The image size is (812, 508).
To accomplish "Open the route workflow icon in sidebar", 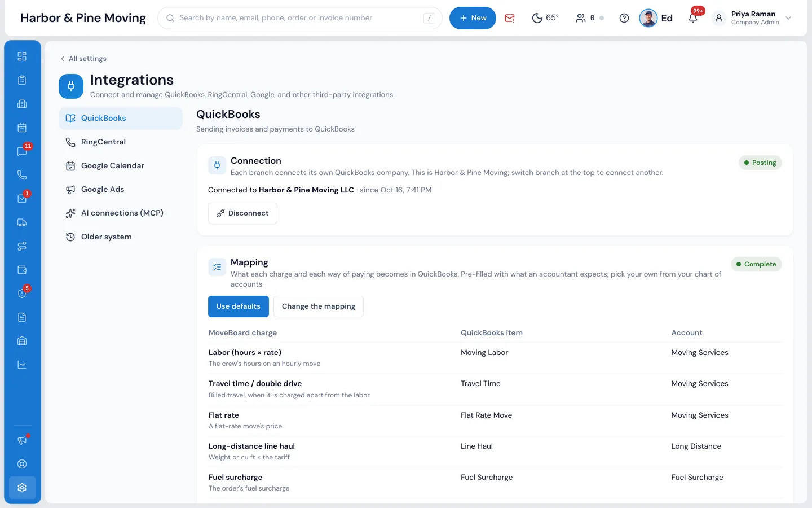I will (22, 246).
